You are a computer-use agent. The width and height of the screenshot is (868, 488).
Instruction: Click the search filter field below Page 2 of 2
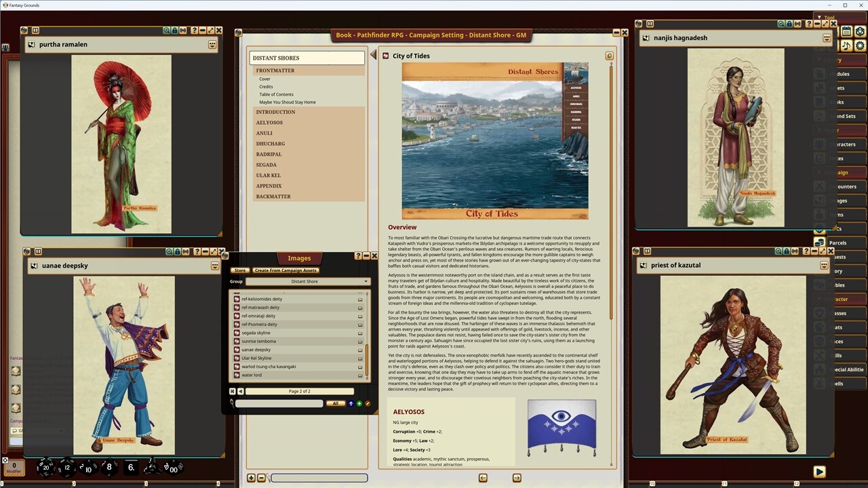click(x=278, y=403)
